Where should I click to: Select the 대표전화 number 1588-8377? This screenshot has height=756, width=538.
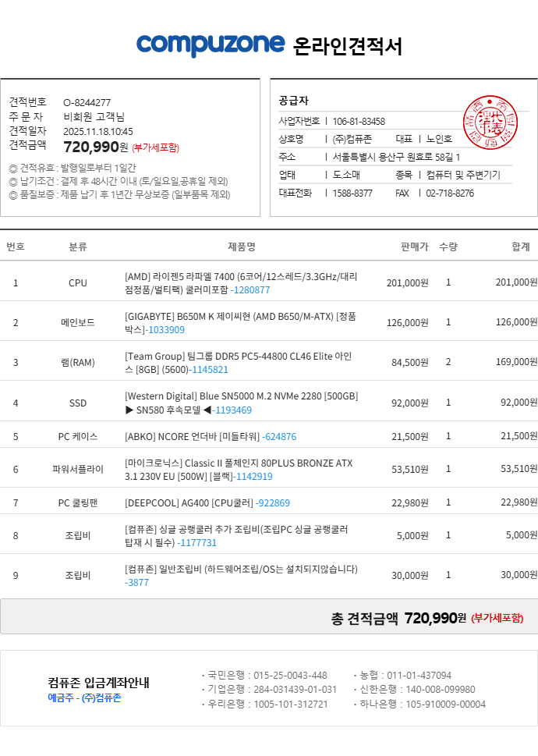pos(352,193)
